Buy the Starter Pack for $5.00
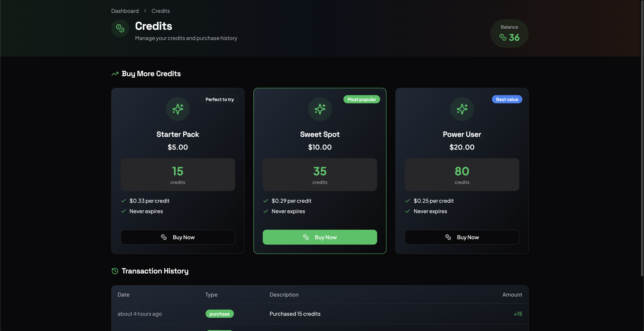 178,237
